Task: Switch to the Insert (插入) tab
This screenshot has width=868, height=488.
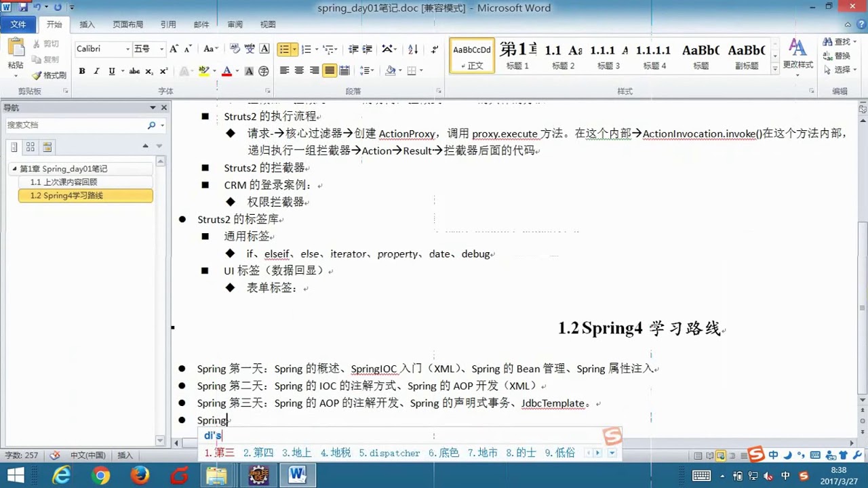Action: (87, 24)
